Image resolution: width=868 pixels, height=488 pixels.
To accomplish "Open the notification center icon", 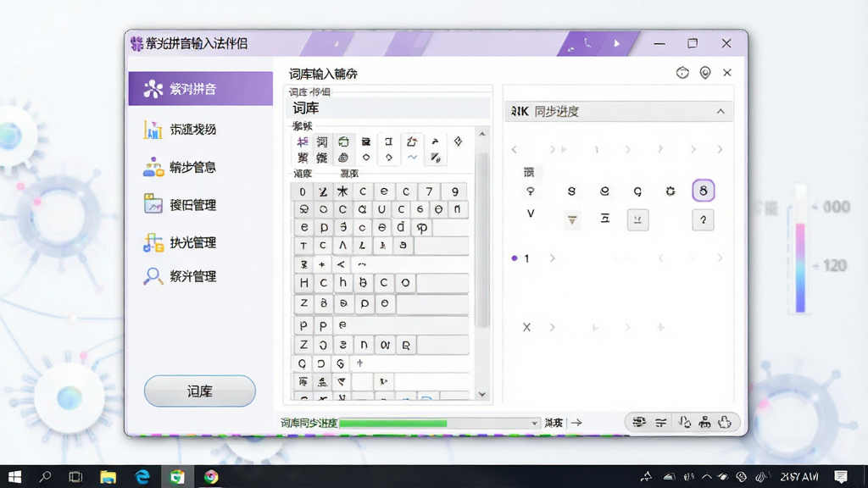I will pos(841,476).
